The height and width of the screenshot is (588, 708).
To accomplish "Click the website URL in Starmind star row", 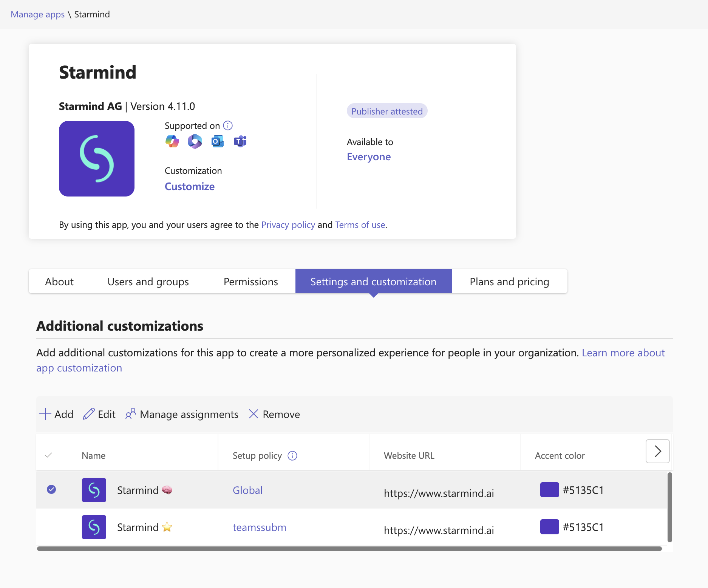I will [439, 530].
